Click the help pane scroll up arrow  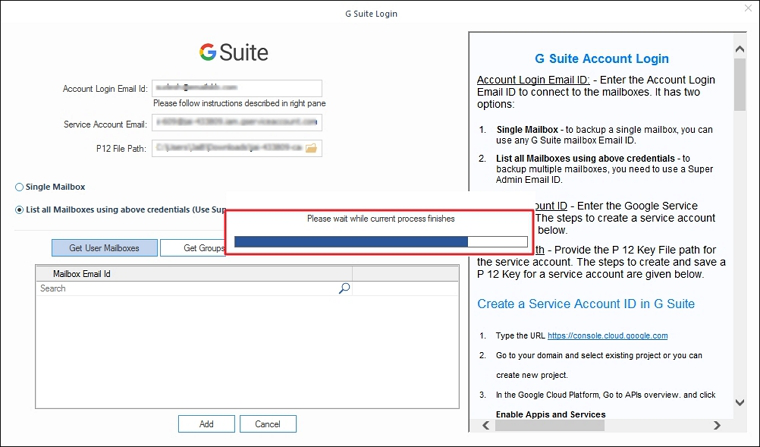(x=740, y=49)
